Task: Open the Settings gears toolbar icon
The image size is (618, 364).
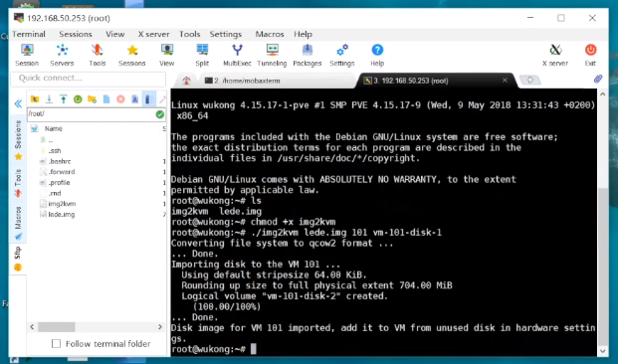Action: [x=342, y=55]
